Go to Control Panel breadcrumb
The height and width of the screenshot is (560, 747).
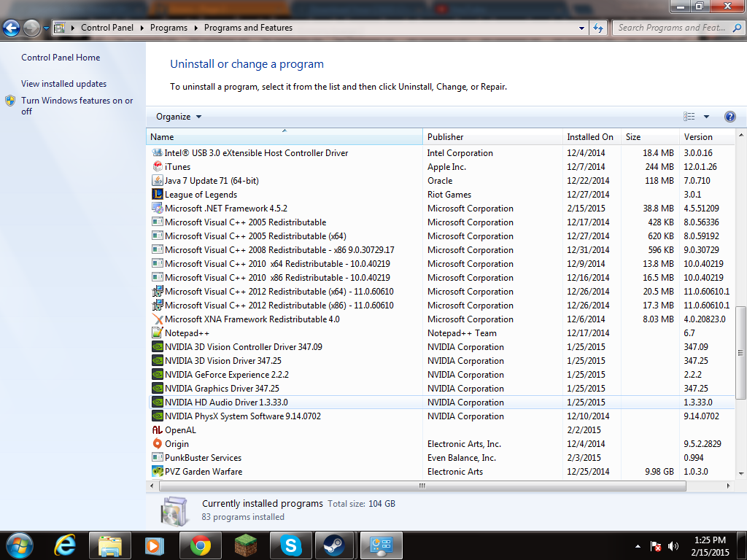tap(107, 28)
